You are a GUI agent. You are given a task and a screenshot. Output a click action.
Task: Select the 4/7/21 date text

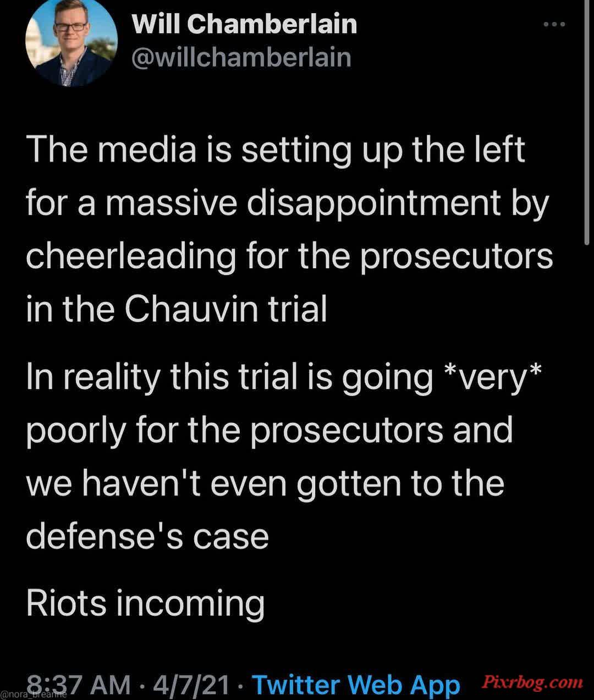pos(193,685)
